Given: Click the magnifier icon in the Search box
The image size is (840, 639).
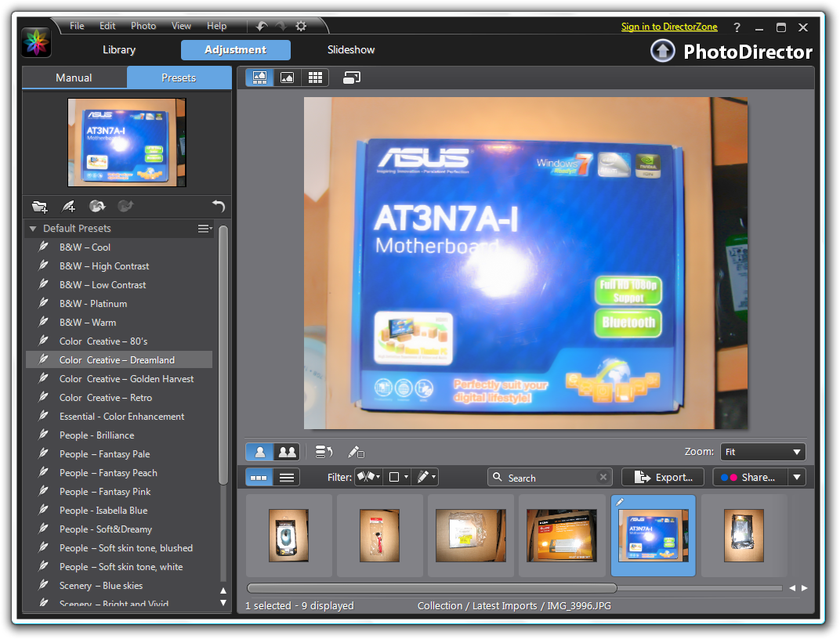Looking at the screenshot, I should coord(498,477).
